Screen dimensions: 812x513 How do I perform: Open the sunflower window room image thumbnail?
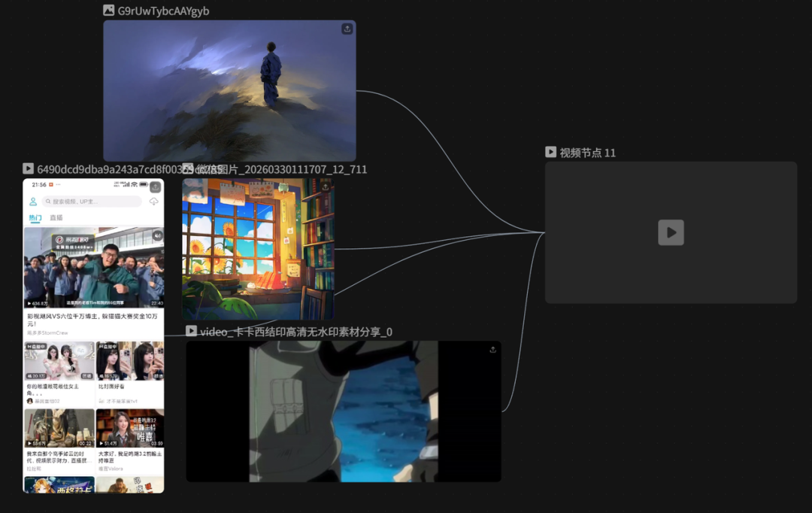[x=258, y=249]
